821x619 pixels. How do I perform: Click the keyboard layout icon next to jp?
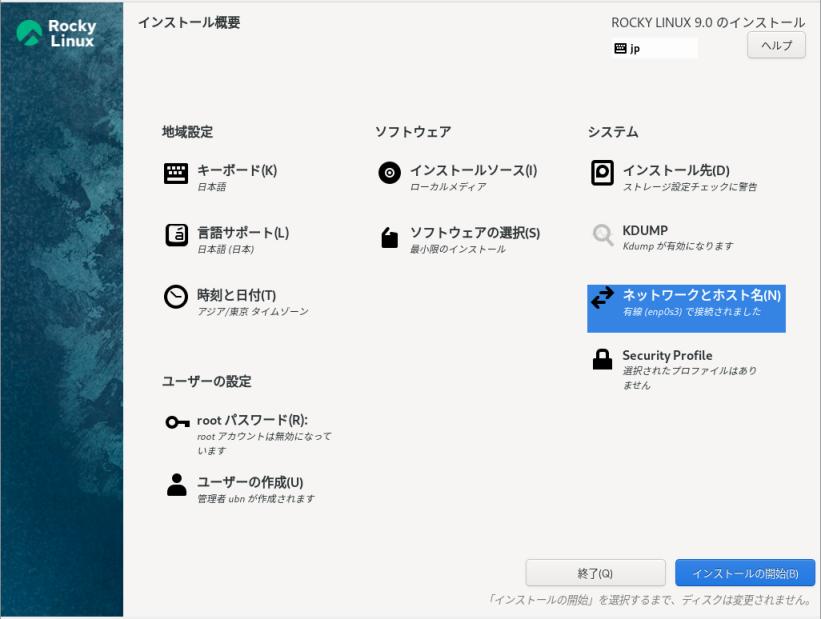[620, 48]
